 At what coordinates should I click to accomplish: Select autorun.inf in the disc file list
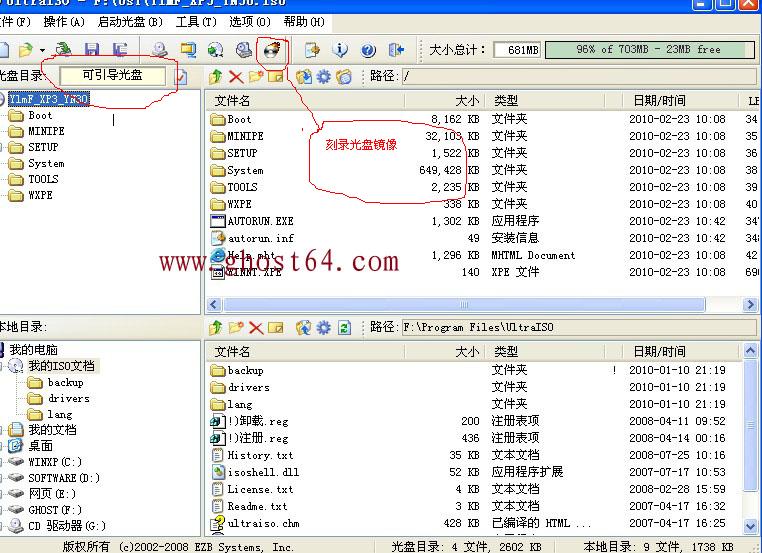tap(261, 239)
